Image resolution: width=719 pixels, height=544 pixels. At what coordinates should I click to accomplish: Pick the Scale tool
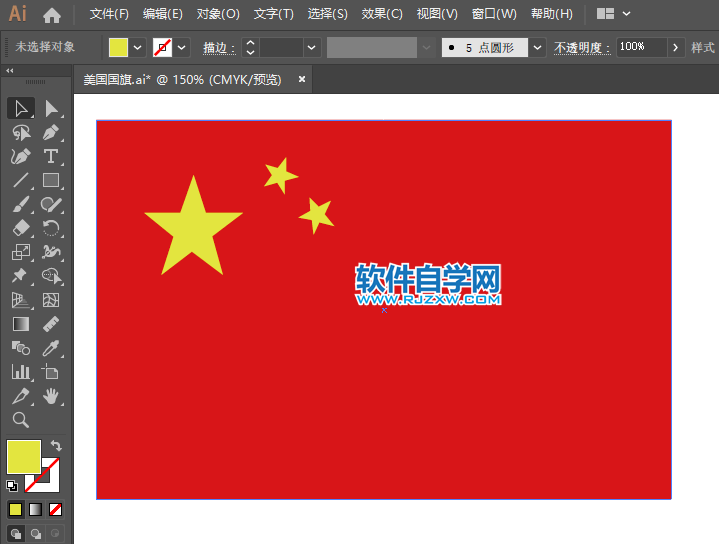click(x=21, y=252)
